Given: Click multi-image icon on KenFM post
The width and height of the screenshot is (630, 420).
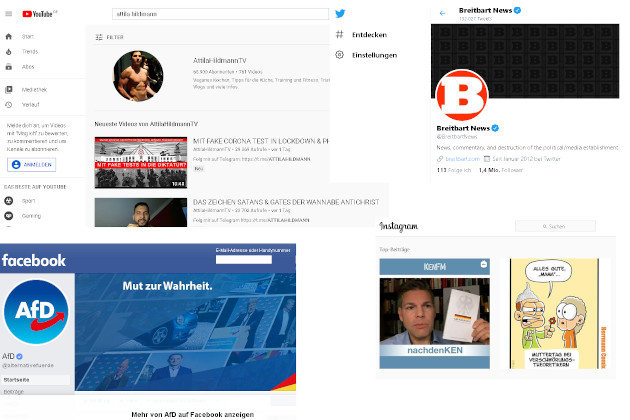Looking at the screenshot, I should [x=484, y=264].
